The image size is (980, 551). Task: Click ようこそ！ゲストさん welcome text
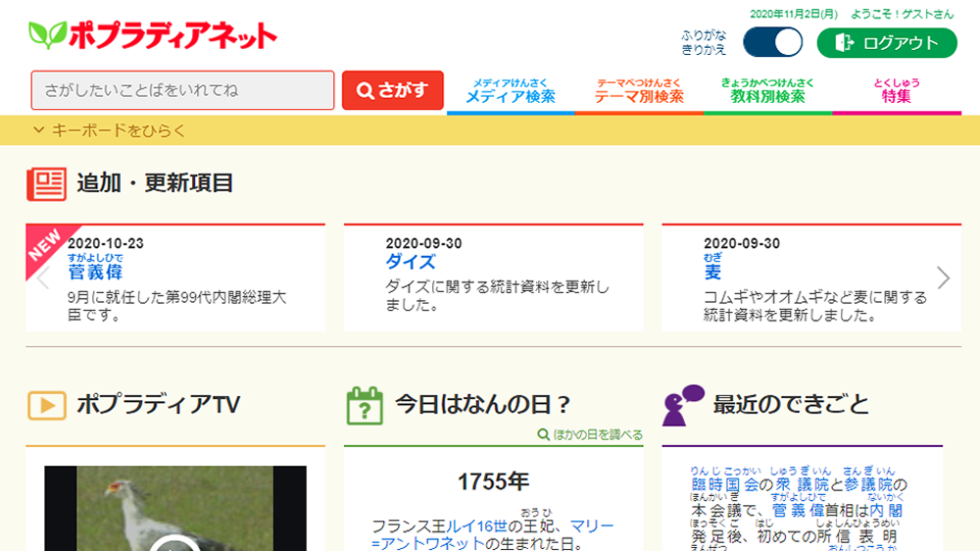click(902, 14)
